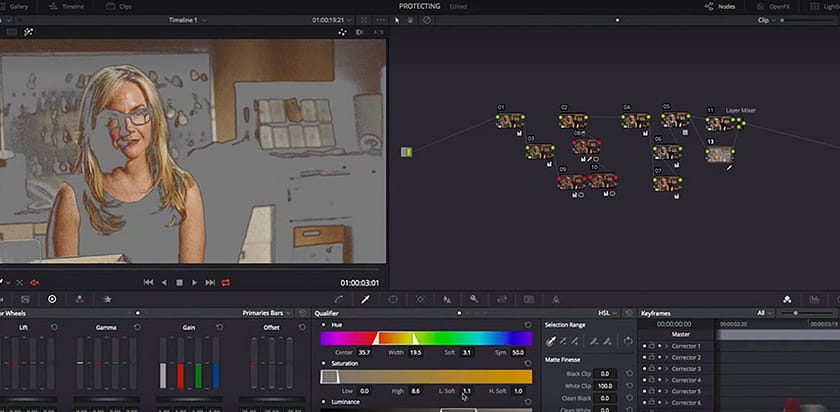This screenshot has width=840, height=412.
Task: Reset the Gamma bars
Action: [137, 327]
